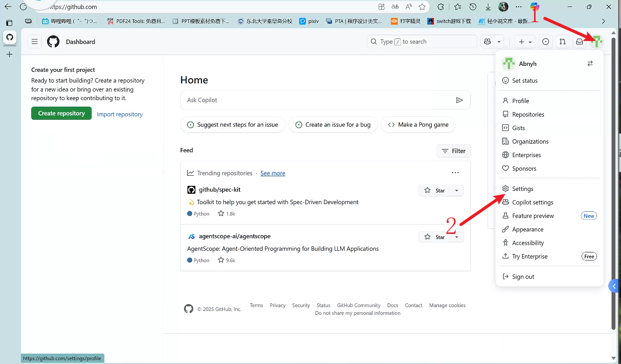Click the green Create repository button
Image resolution: width=621 pixels, height=364 pixels.
click(61, 113)
